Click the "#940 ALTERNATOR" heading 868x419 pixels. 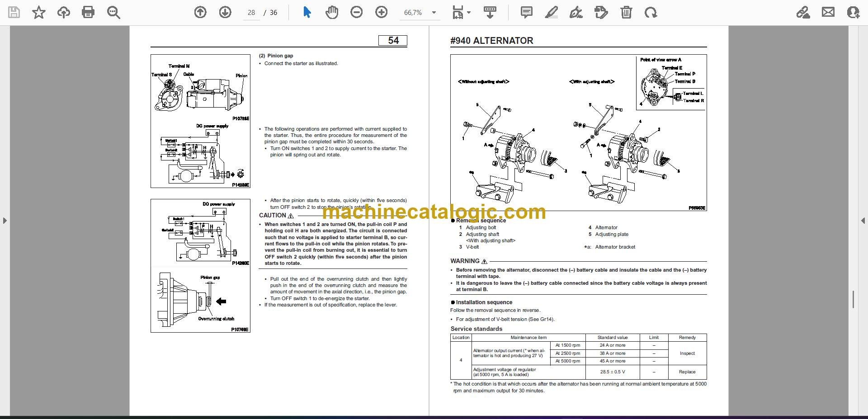point(492,41)
